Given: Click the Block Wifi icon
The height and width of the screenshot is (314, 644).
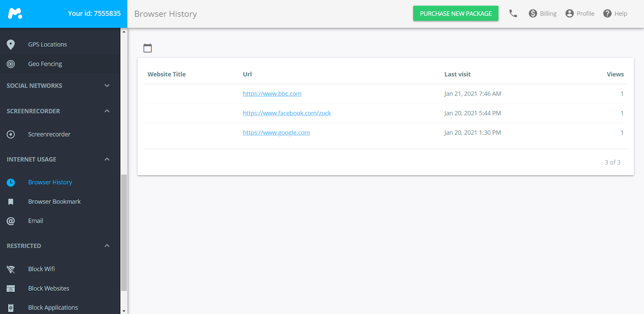Looking at the screenshot, I should click(x=11, y=269).
